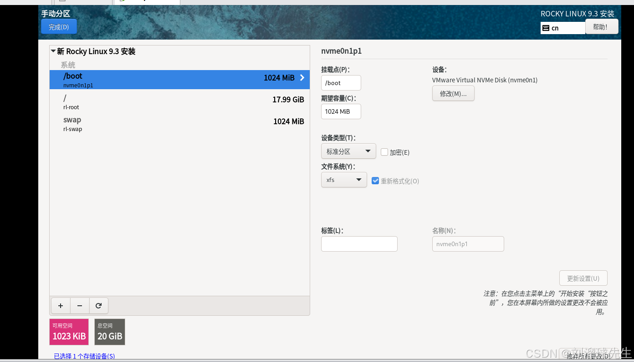Click the 更新设置(U) button

pos(583,278)
